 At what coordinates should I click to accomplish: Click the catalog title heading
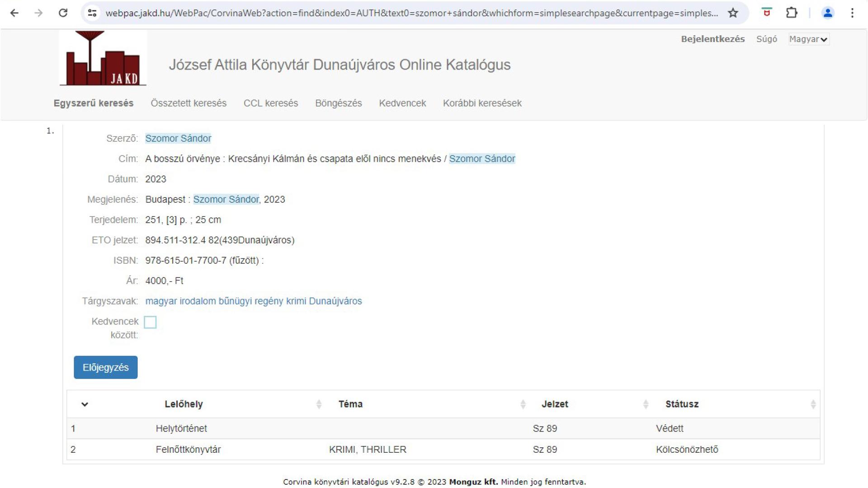340,65
